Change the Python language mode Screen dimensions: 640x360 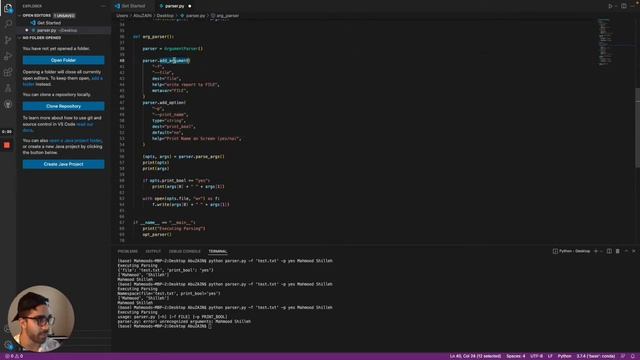[x=564, y=356]
